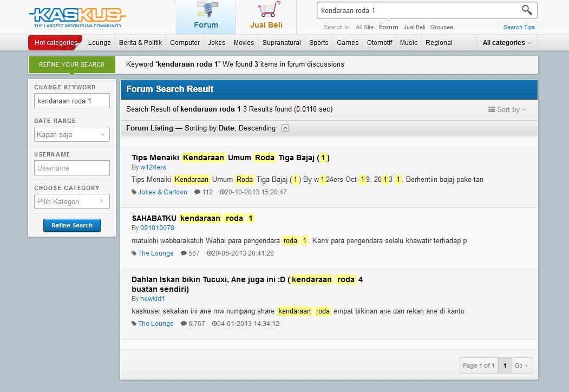The width and height of the screenshot is (569, 392).
Task: Select the Hot categories tab
Action: coord(56,43)
